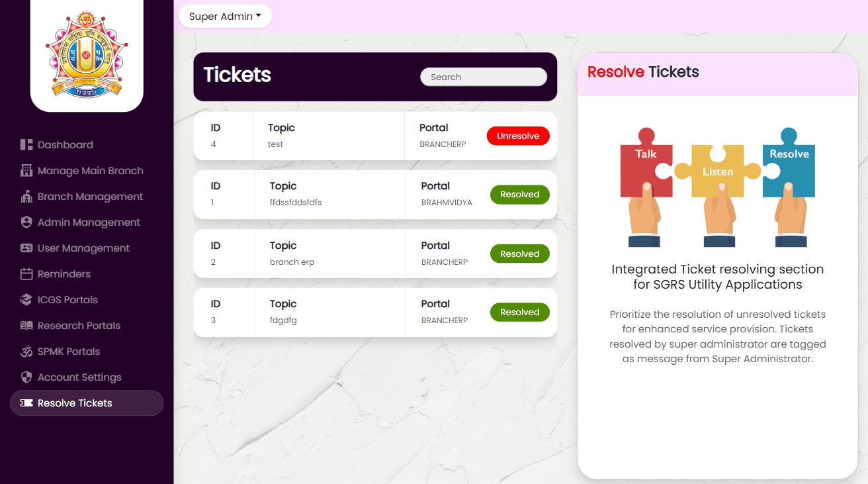Click the Reminders calendar icon
The image size is (868, 484).
(x=26, y=274)
